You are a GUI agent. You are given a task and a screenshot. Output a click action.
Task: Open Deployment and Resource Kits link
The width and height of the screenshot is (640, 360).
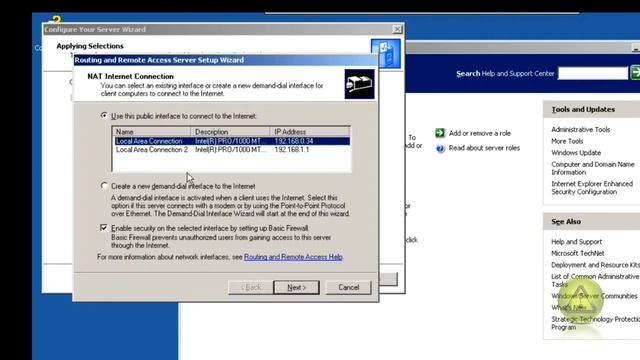(595, 264)
